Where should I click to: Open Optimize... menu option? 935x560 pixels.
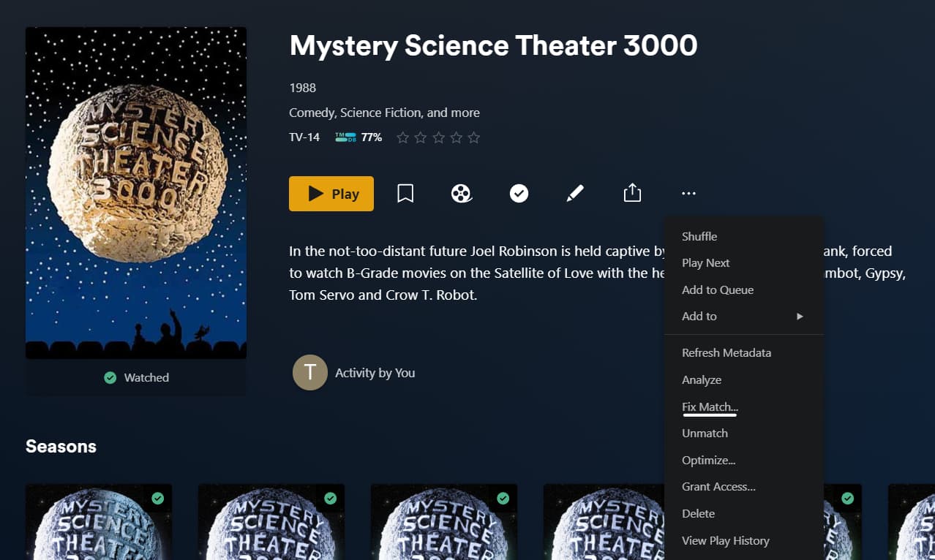744,460
